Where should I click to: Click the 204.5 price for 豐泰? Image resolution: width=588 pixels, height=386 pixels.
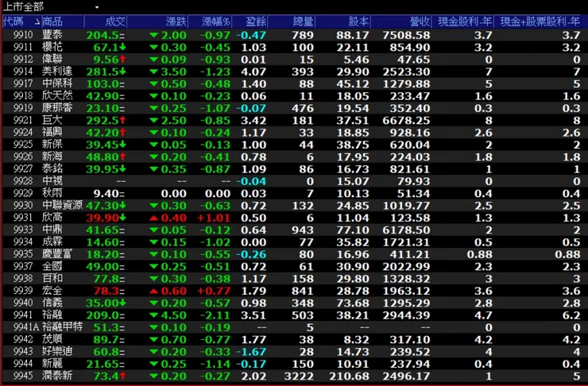(103, 35)
